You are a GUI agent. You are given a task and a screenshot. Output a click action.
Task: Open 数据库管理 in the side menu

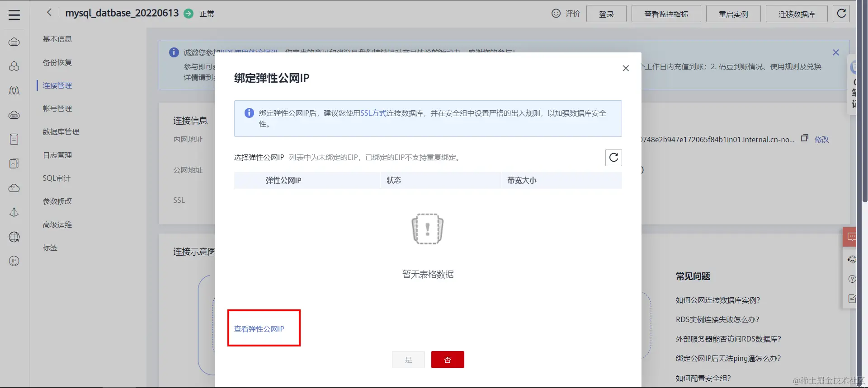[x=61, y=131]
